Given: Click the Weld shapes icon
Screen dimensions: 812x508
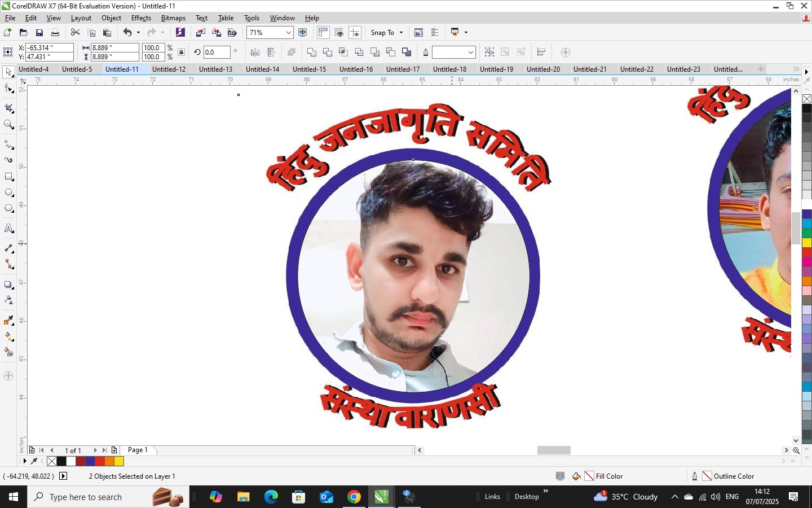Looking at the screenshot, I should coord(311,52).
